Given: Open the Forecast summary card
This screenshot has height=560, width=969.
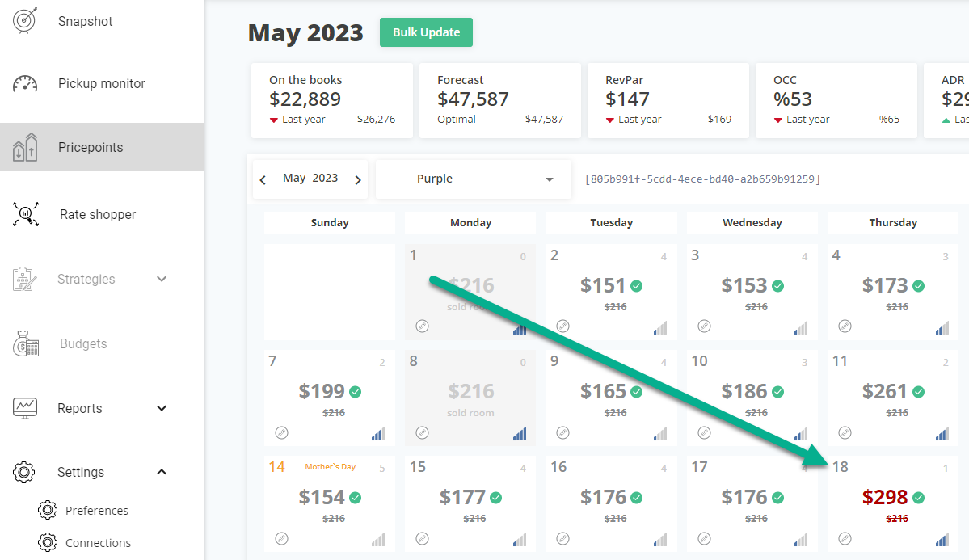Looking at the screenshot, I should 500,100.
